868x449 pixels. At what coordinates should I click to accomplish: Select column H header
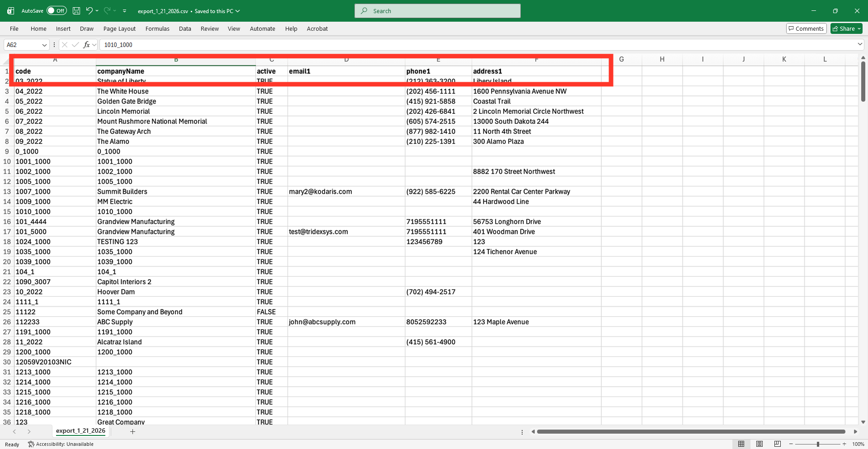click(x=662, y=59)
